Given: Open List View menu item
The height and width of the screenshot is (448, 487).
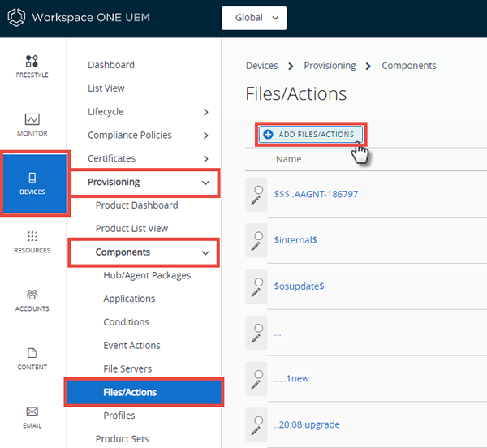Looking at the screenshot, I should tap(106, 88).
